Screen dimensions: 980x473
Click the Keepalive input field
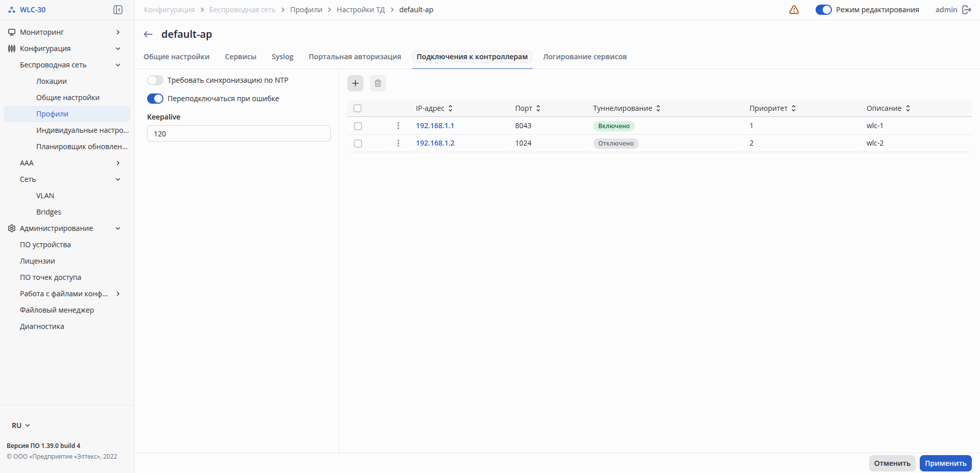[239, 133]
